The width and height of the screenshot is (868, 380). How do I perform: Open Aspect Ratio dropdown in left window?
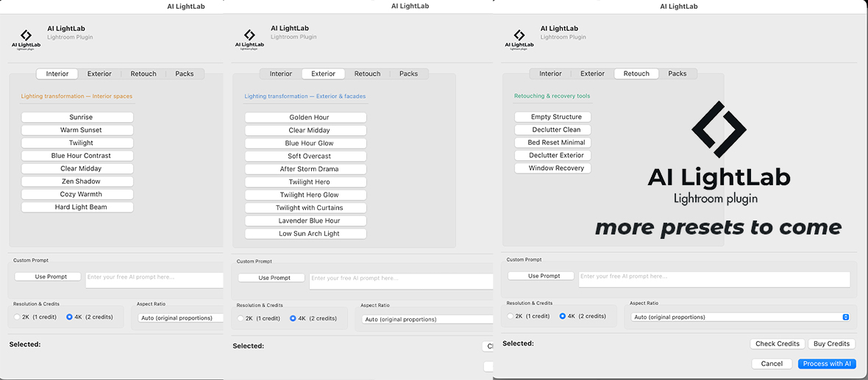coord(180,318)
